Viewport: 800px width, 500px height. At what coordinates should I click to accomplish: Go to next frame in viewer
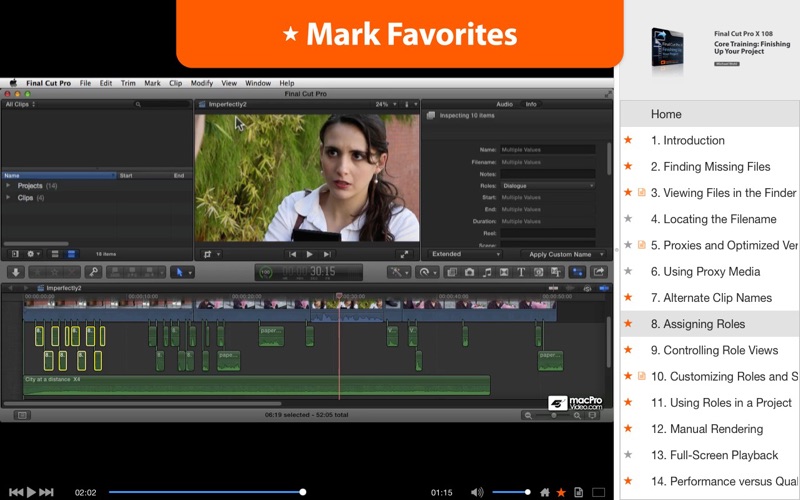point(327,254)
